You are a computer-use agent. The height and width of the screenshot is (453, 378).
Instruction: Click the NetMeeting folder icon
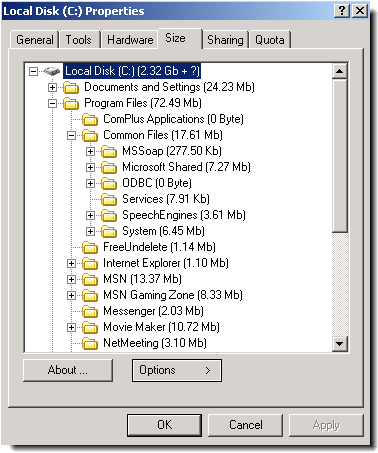[90, 344]
